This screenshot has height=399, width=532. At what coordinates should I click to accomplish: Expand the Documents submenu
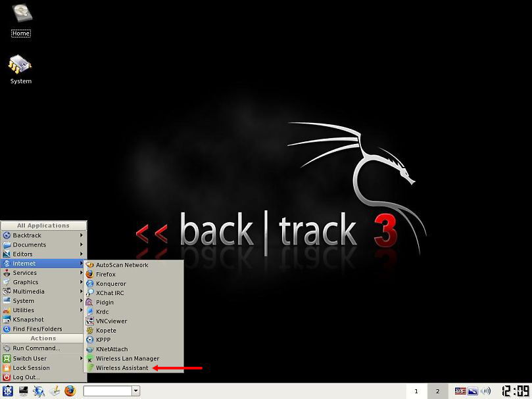(x=43, y=245)
